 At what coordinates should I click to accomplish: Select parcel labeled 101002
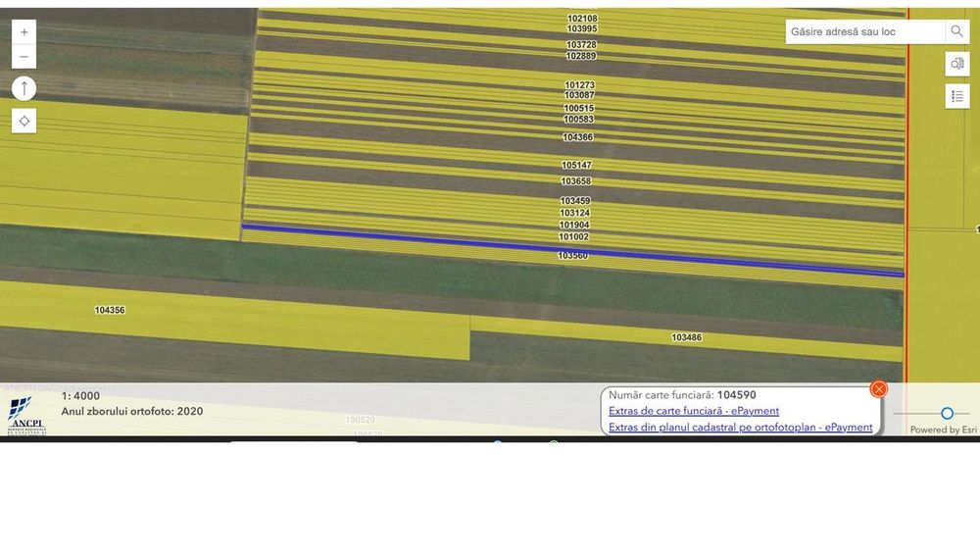[573, 237]
